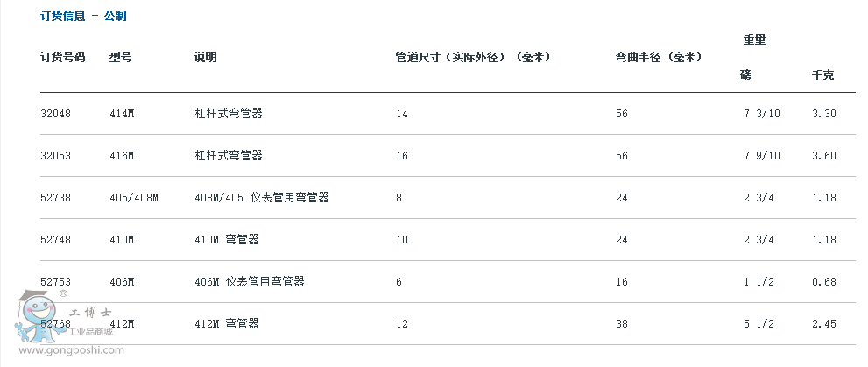Click the 0.68 kilogram value
Screen dimensions: 868x367
(824, 282)
